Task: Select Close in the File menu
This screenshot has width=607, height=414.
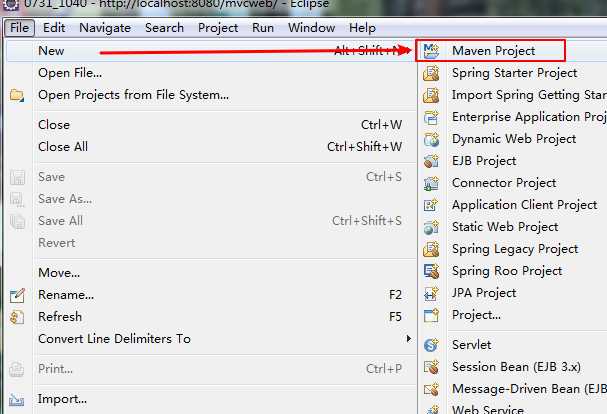Action: click(211, 125)
